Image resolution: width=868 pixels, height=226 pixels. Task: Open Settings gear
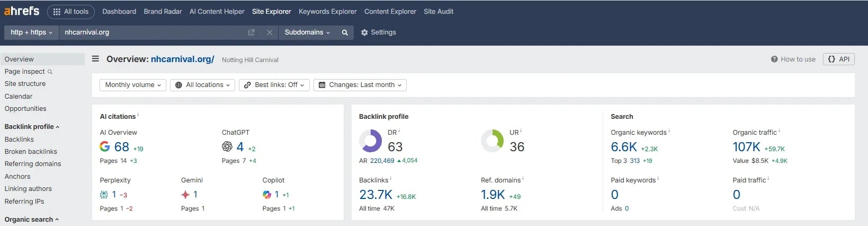click(x=379, y=32)
